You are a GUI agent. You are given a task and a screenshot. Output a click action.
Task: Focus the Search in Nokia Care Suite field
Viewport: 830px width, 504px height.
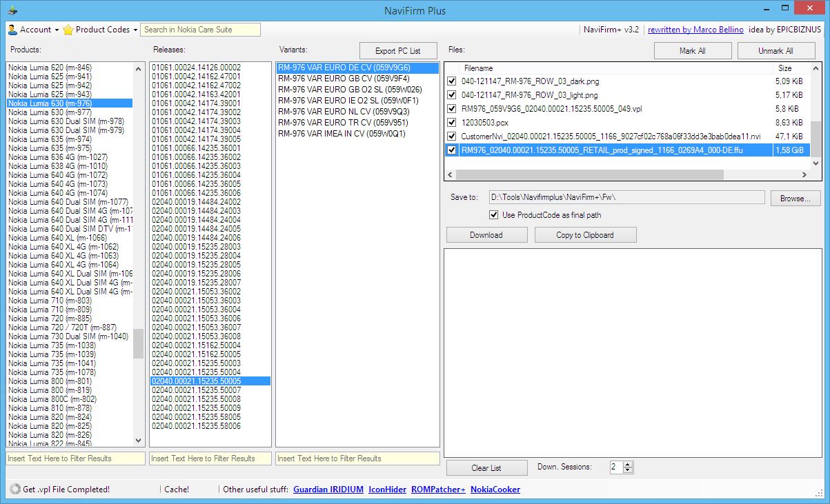pyautogui.click(x=200, y=30)
